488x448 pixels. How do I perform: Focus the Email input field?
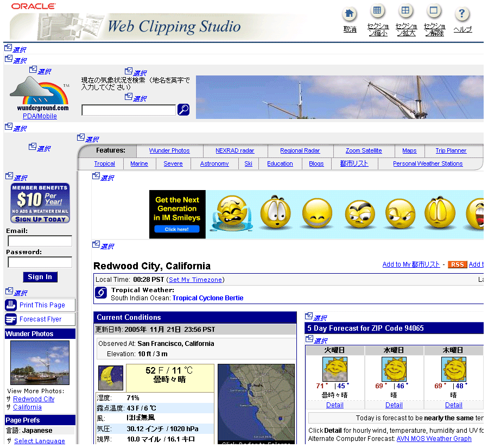tap(40, 241)
